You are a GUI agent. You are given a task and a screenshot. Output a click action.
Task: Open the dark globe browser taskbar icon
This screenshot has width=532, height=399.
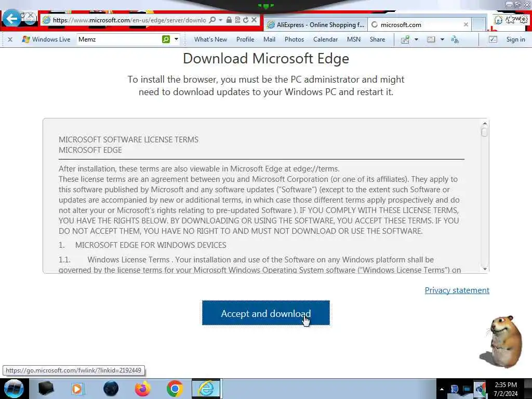point(111,389)
